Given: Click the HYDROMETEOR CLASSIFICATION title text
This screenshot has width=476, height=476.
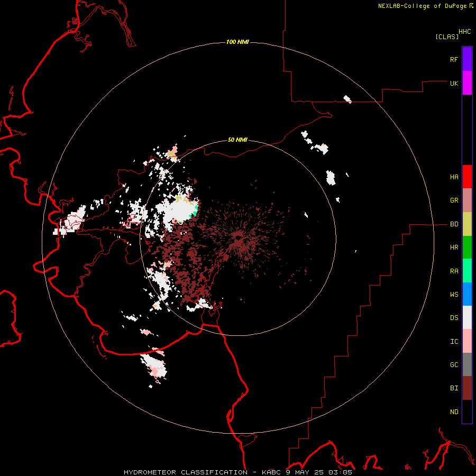Looking at the screenshot, I should 186,472.
